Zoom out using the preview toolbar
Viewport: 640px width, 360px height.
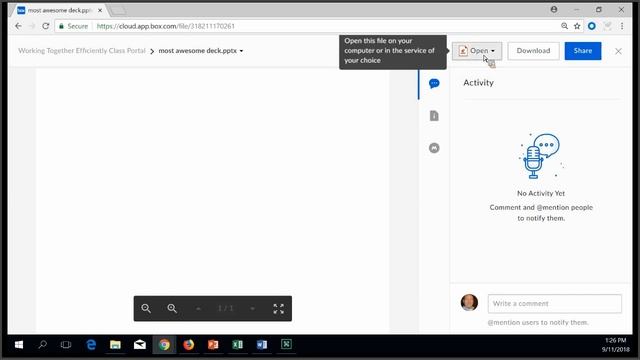pos(146,309)
